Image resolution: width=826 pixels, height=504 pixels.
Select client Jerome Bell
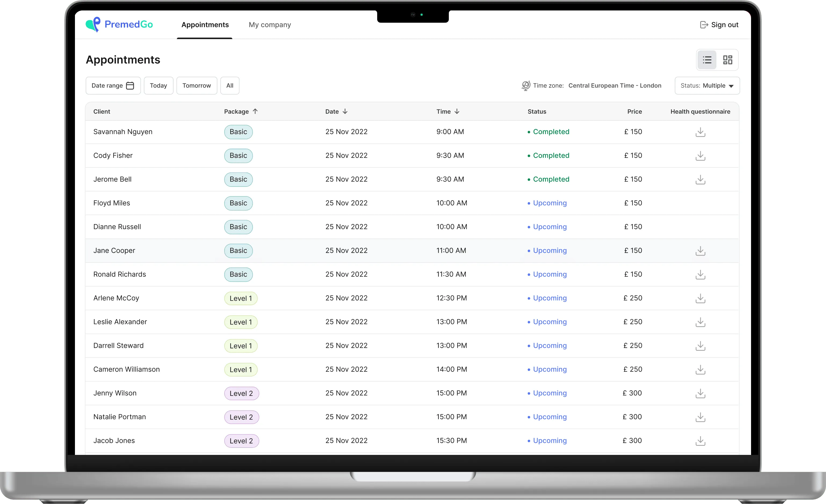(112, 179)
